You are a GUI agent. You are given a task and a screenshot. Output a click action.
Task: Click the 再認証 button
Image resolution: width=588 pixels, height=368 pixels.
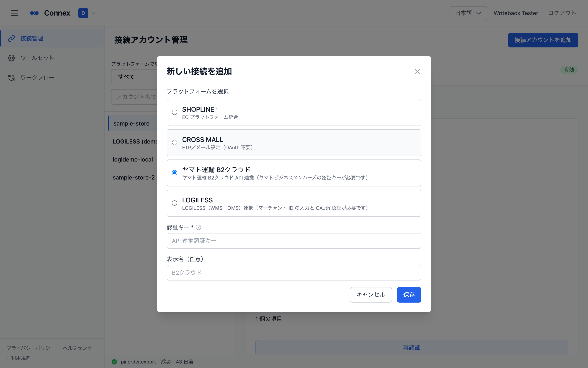click(x=411, y=347)
